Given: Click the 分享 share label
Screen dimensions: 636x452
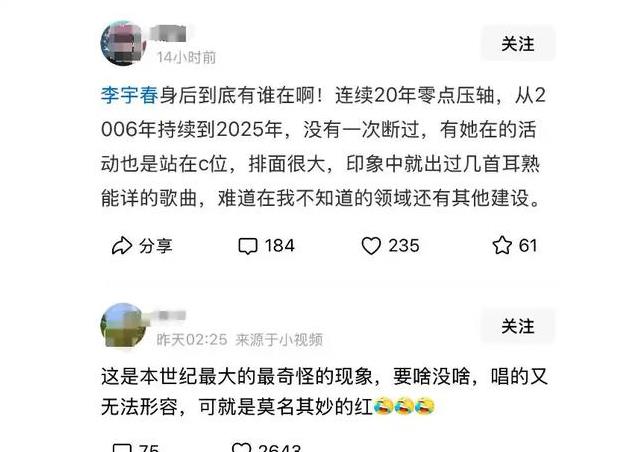Looking at the screenshot, I should click(x=156, y=246).
